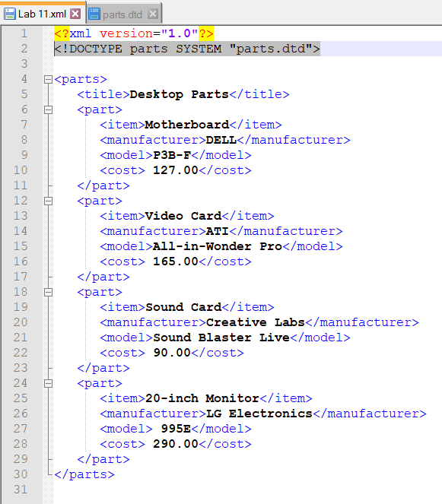Click line number 2 in the margin
Screen dimensions: 442x504
[x=24, y=49]
